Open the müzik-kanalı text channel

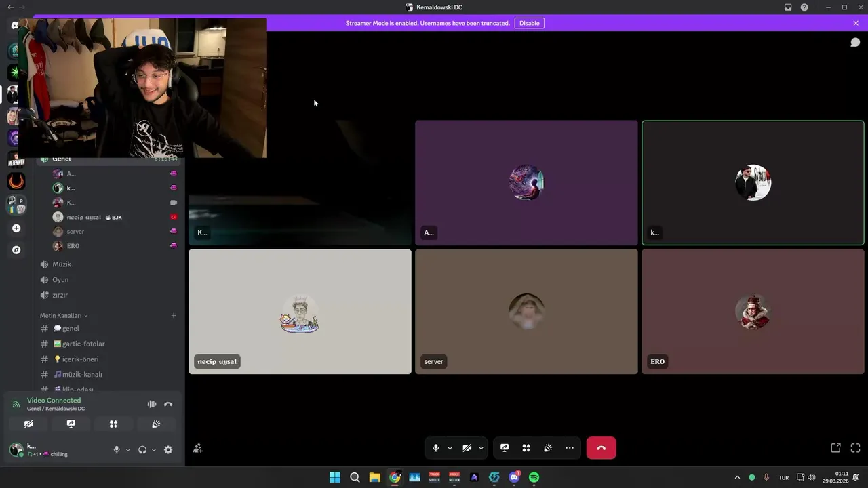pyautogui.click(x=108, y=374)
